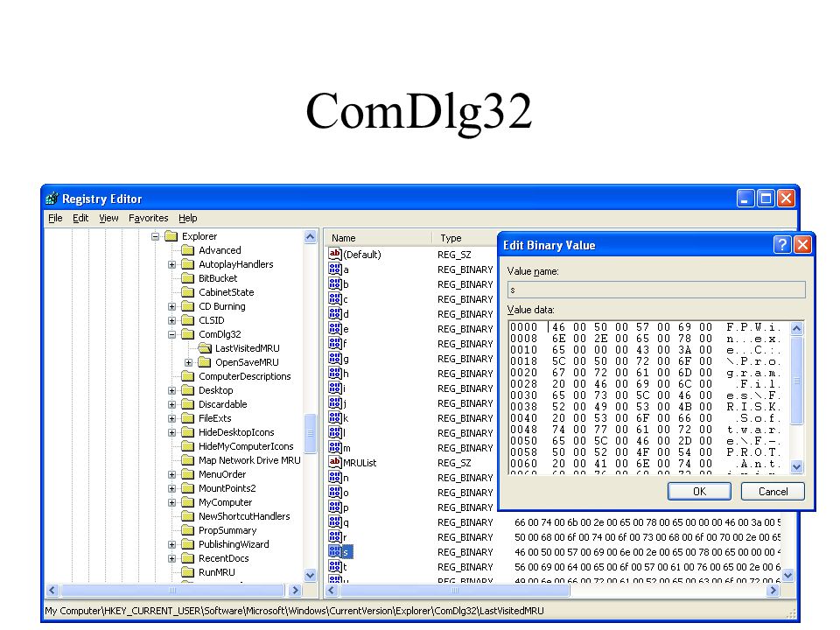Screen dimensions: 840x630
Task: Click the hex editor scrollbar thumb
Action: click(796, 381)
